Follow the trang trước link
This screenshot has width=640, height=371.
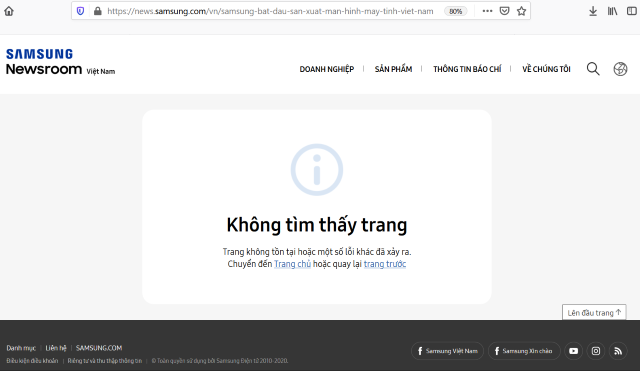(385, 264)
